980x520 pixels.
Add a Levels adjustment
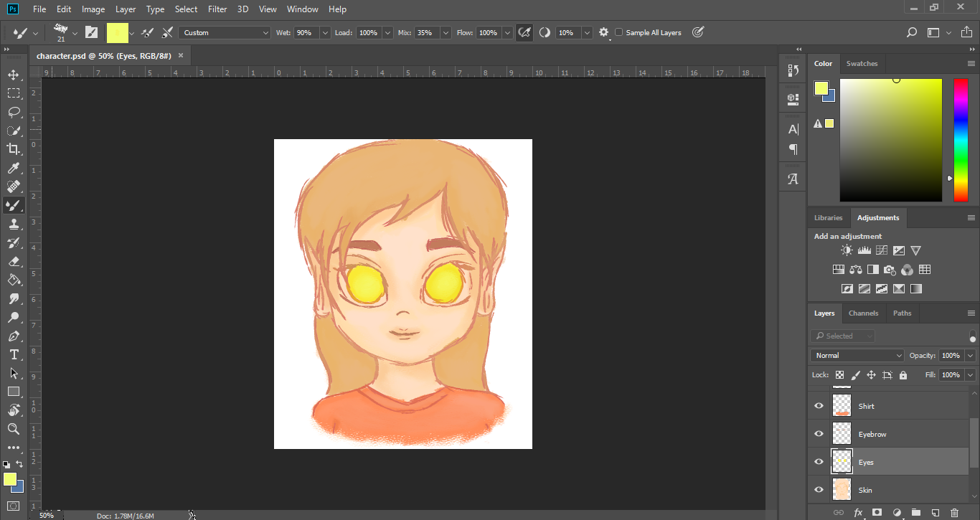click(864, 250)
